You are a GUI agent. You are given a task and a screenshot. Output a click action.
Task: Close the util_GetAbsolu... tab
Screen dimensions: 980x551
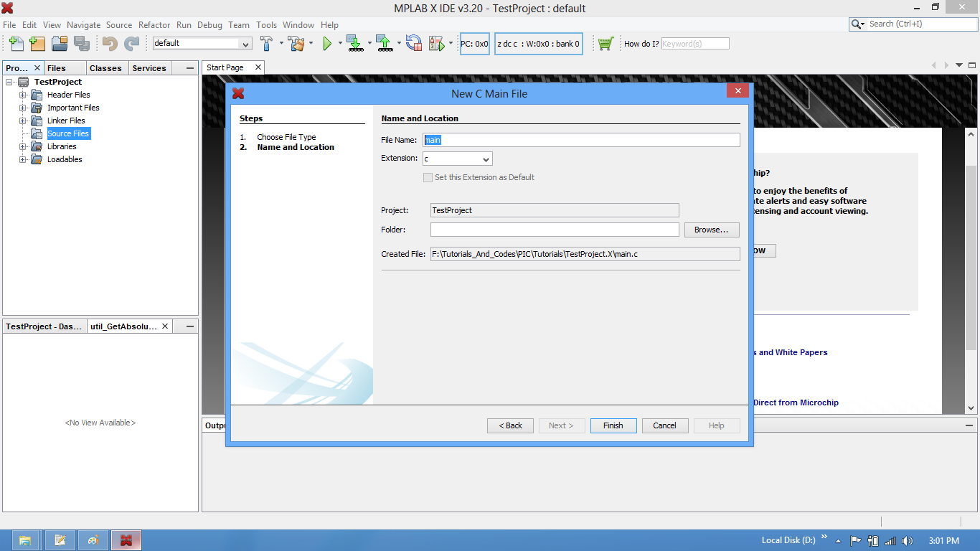coord(165,326)
